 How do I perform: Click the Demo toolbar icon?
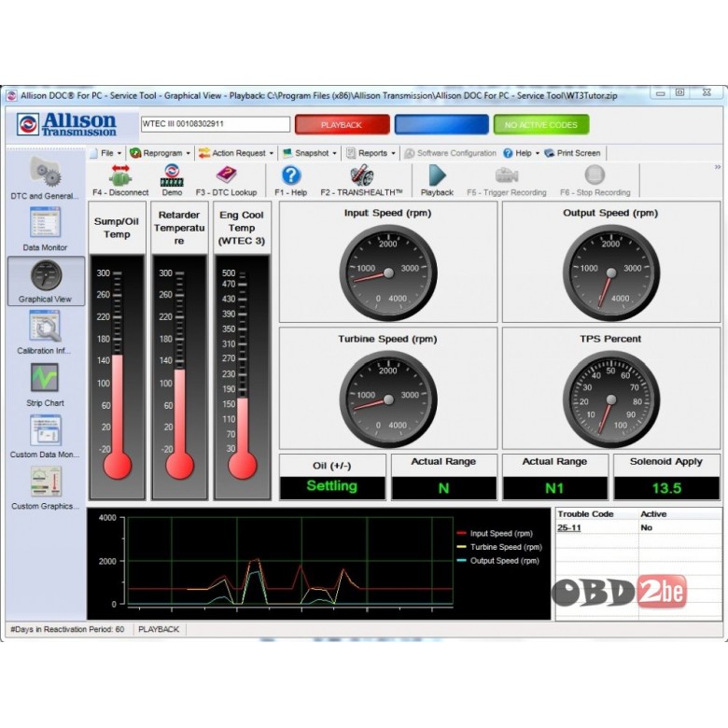click(172, 175)
